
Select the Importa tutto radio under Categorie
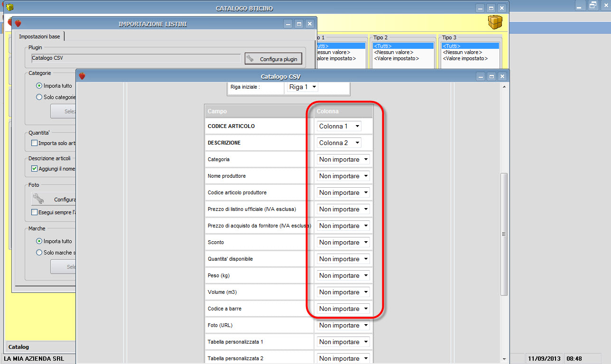39,86
